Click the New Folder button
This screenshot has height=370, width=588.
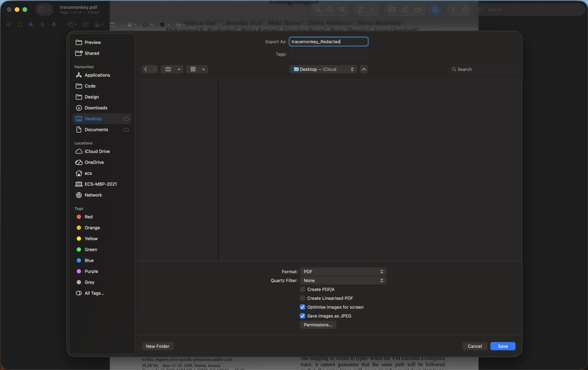158,346
